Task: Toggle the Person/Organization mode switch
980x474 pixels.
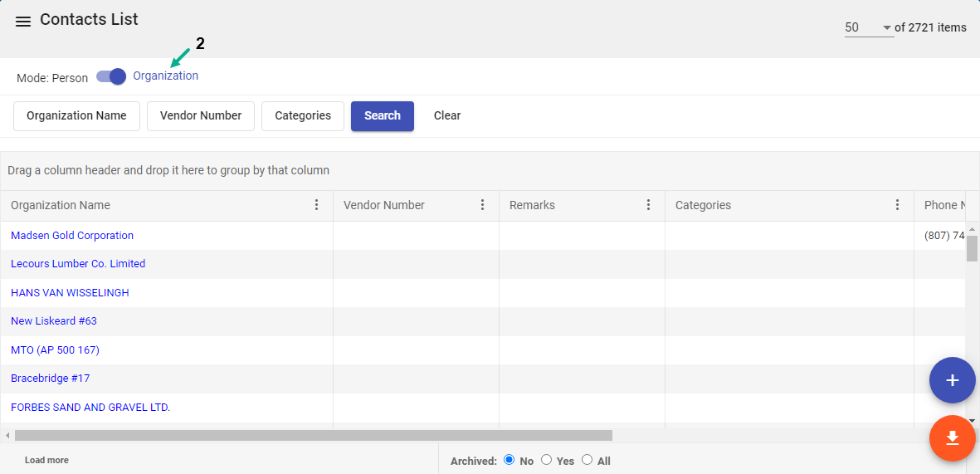Action: pyautogui.click(x=110, y=76)
